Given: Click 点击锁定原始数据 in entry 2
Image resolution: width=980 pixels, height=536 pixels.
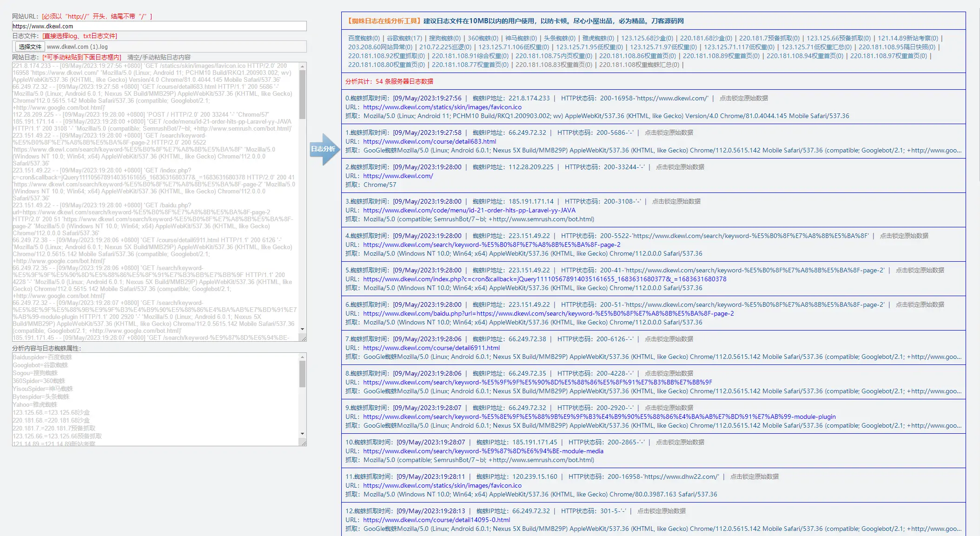Looking at the screenshot, I should (680, 167).
